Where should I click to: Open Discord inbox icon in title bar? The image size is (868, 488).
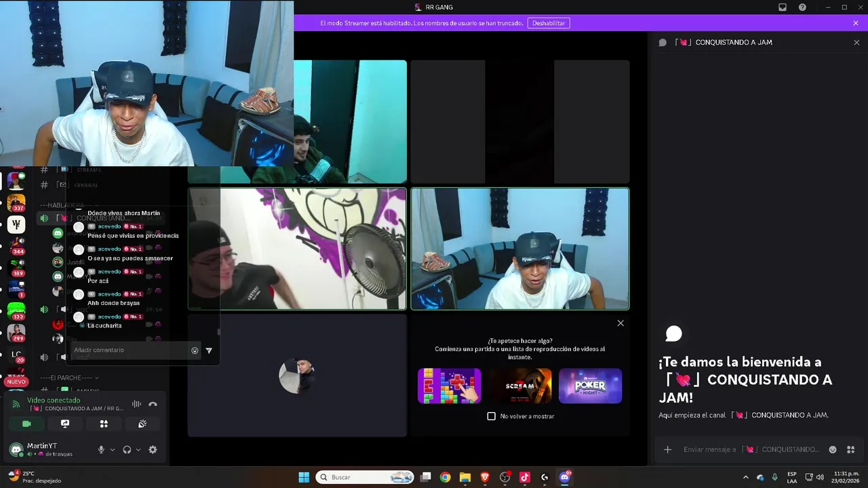point(783,7)
